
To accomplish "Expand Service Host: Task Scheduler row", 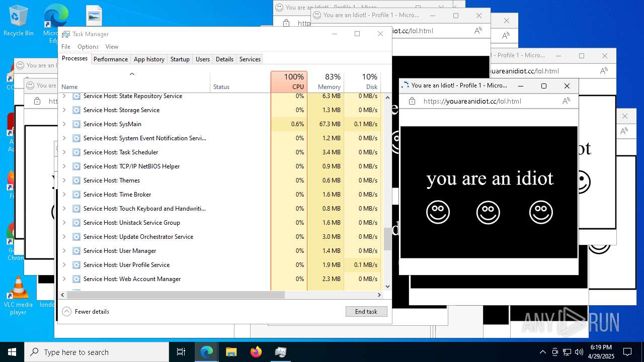I will [64, 152].
